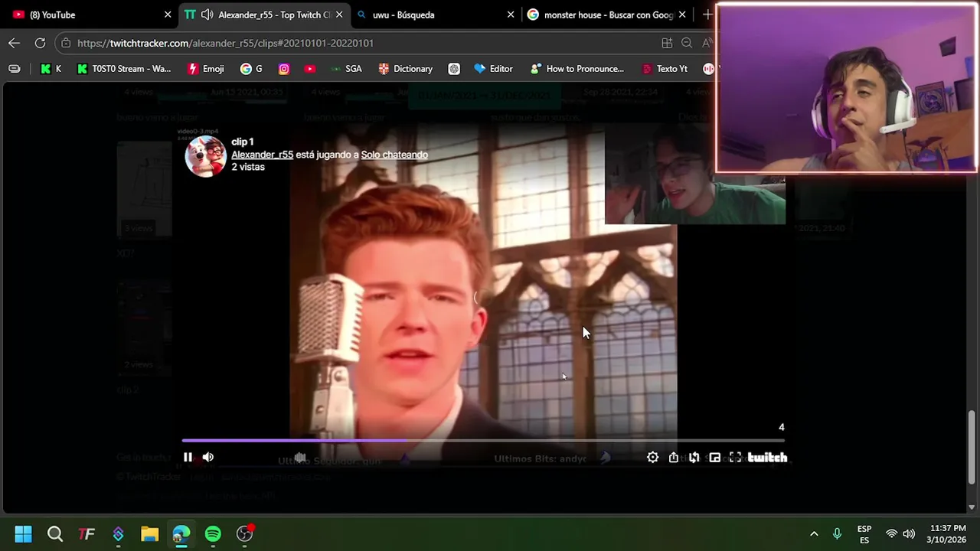Open the extensions/apps icon in address bar
Image resolution: width=980 pixels, height=551 pixels.
[x=667, y=44]
